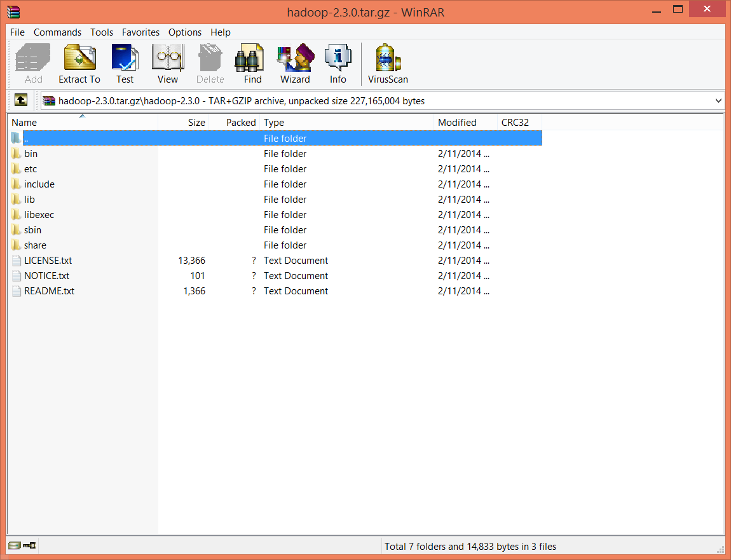Screen dimensions: 731x560
Task: Click the archive path address field
Action: point(382,100)
